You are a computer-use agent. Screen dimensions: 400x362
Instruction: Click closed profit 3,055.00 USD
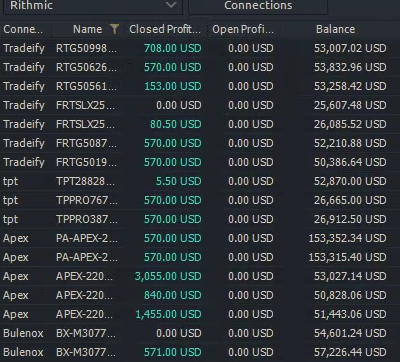168,276
